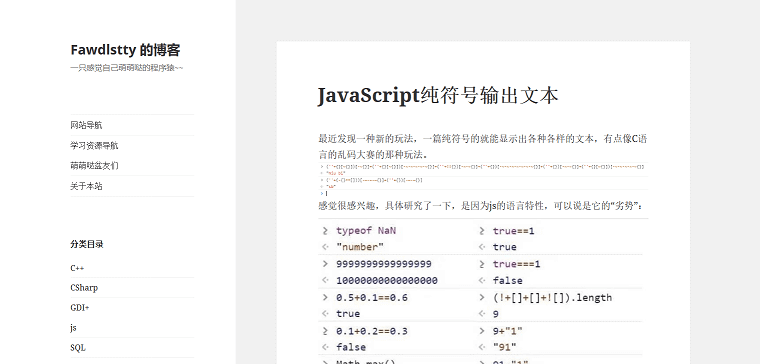Browse the CSharp category

tap(84, 288)
